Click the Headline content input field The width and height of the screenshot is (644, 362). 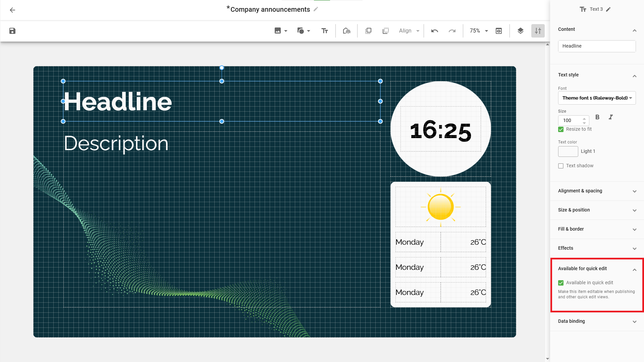coord(597,46)
